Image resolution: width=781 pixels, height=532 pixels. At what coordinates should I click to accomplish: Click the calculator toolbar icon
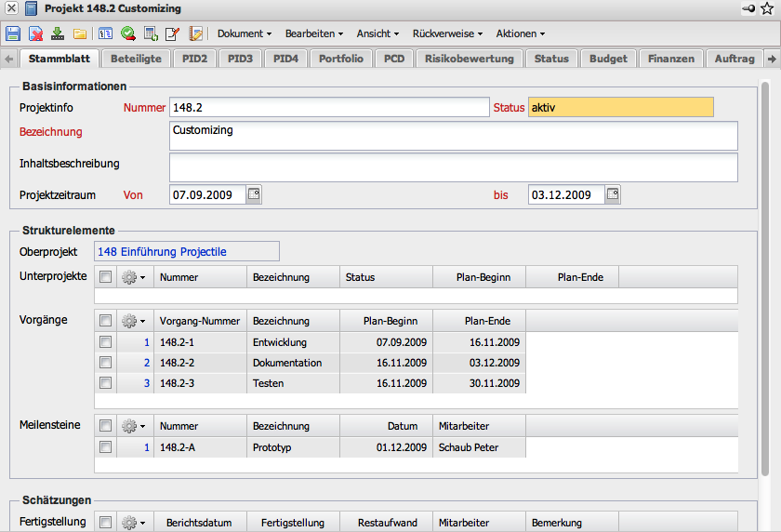tap(151, 33)
